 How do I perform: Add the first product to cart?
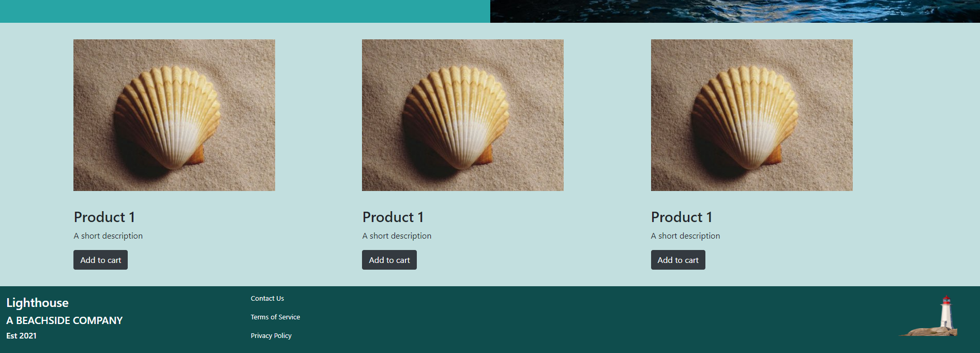tap(100, 260)
